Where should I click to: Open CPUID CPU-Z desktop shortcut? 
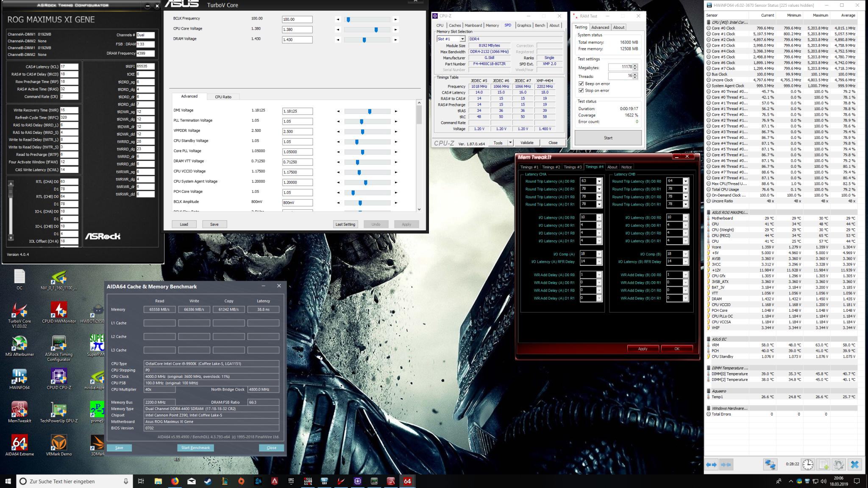click(59, 379)
